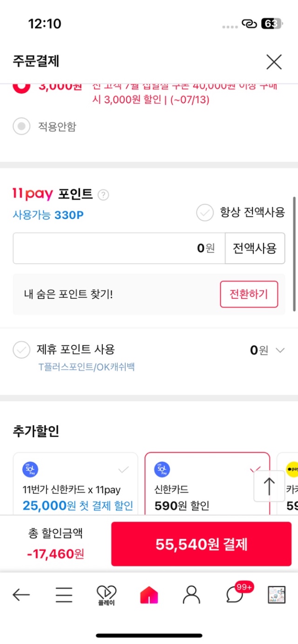Image resolution: width=298 pixels, height=644 pixels.
Task: Select the 신한카드 590원 할인 card
Action: [x=207, y=483]
